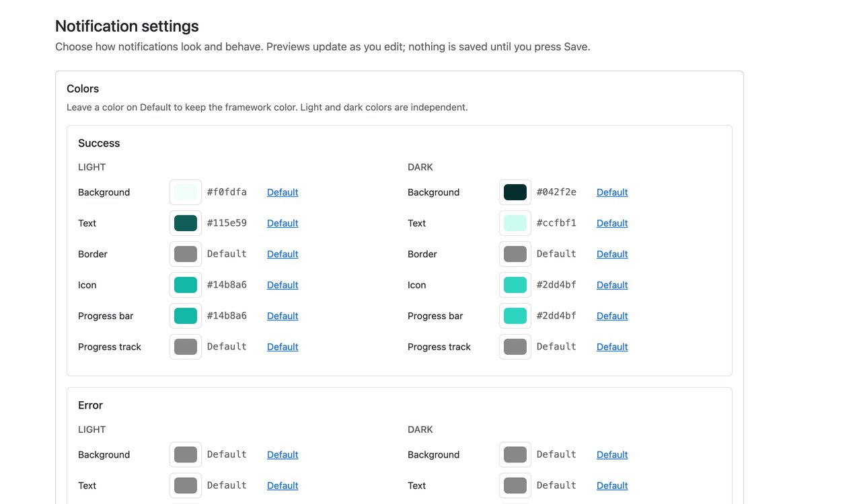Reset Success dark Text to Default
This screenshot has height=504, width=861.
(612, 223)
